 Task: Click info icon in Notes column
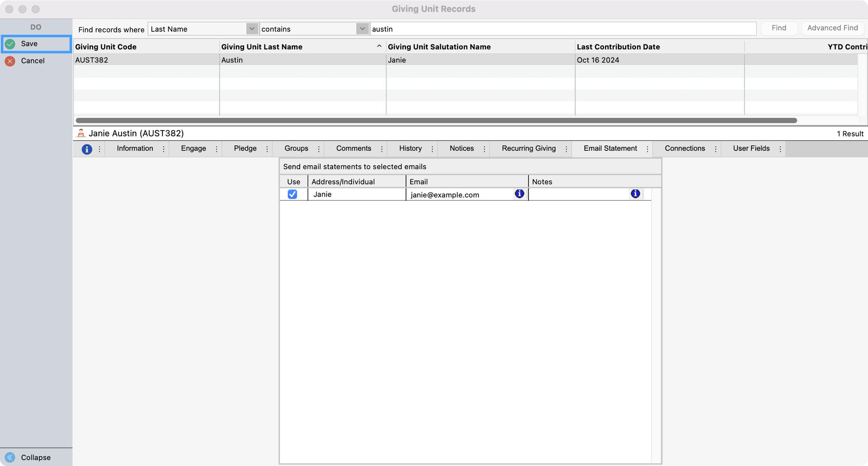[x=635, y=194]
